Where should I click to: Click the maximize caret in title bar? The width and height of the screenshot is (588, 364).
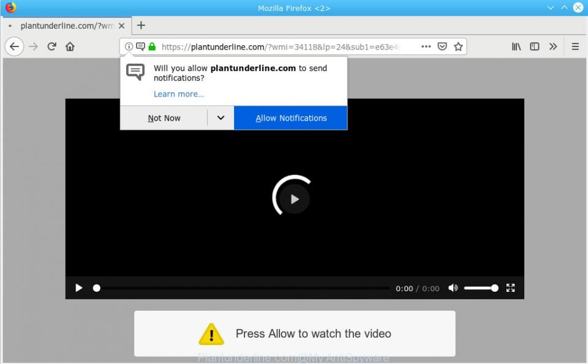pyautogui.click(x=564, y=8)
